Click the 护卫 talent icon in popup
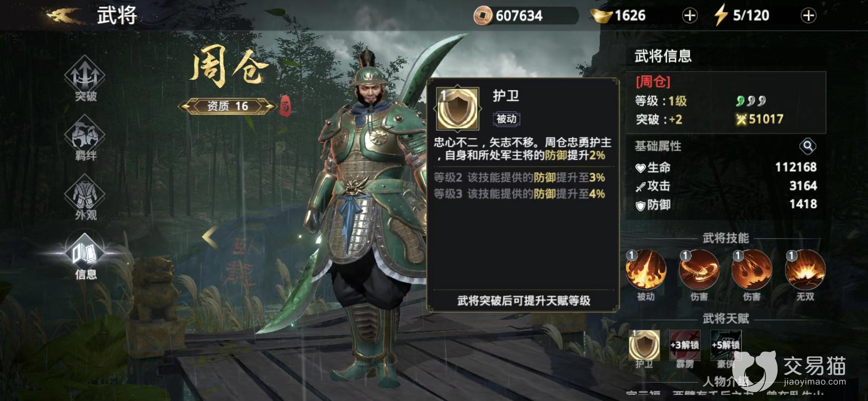868x401 pixels. click(458, 108)
